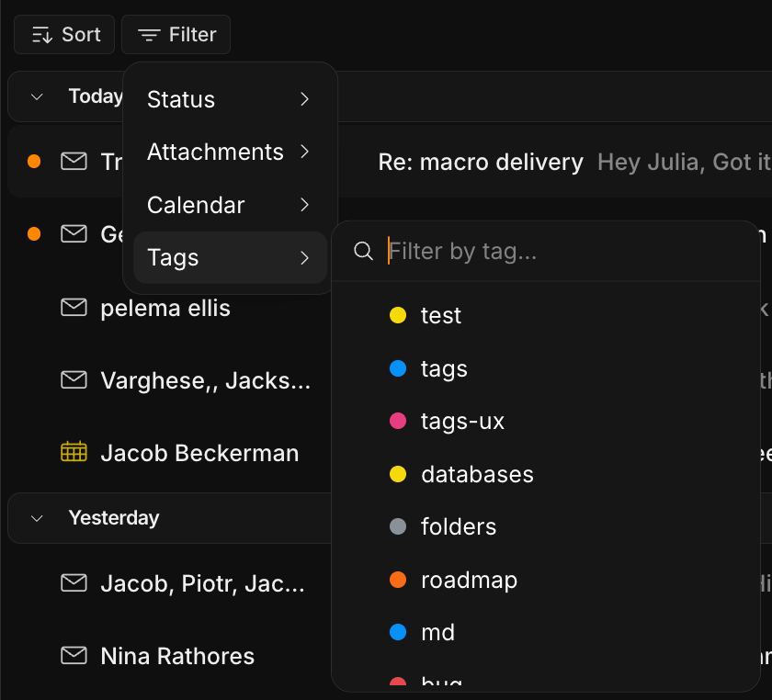Click the Yesterday group header label
Viewport: 772px width, 700px height.
[x=114, y=518]
